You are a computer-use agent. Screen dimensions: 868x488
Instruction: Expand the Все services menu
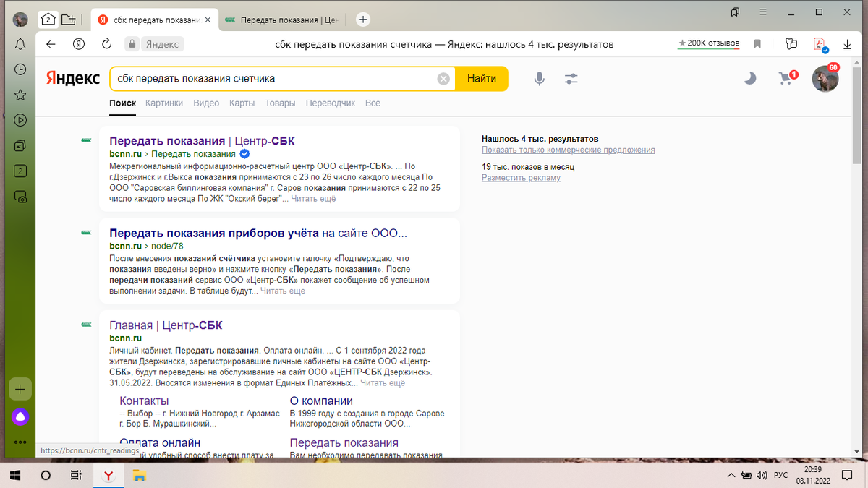point(373,103)
